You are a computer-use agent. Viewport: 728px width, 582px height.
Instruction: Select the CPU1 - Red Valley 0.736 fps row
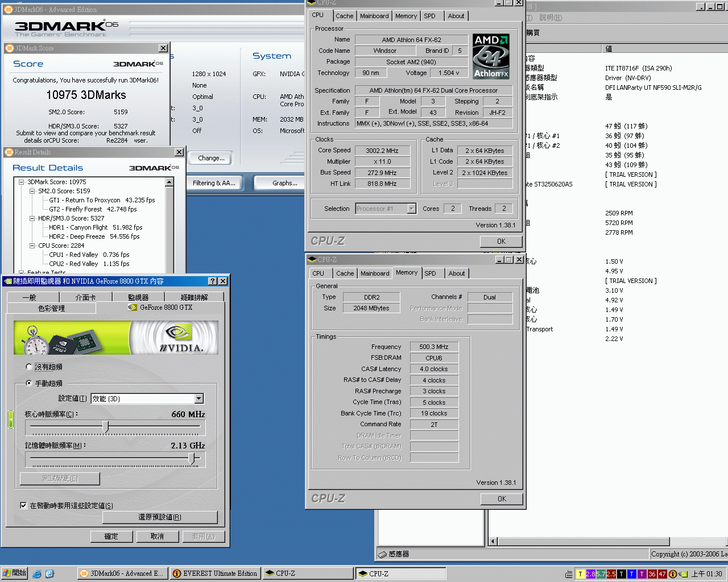(x=89, y=255)
